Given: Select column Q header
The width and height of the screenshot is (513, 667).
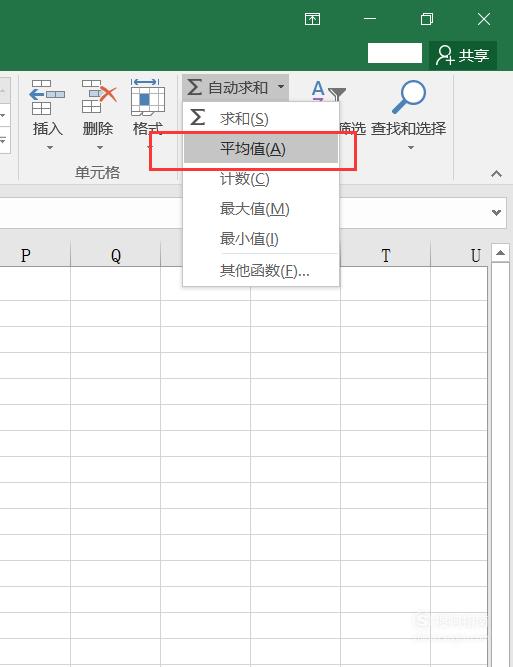Looking at the screenshot, I should [x=116, y=255].
